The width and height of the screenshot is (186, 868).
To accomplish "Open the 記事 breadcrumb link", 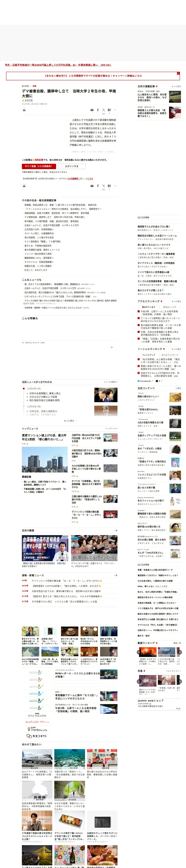I will (x=34, y=86).
